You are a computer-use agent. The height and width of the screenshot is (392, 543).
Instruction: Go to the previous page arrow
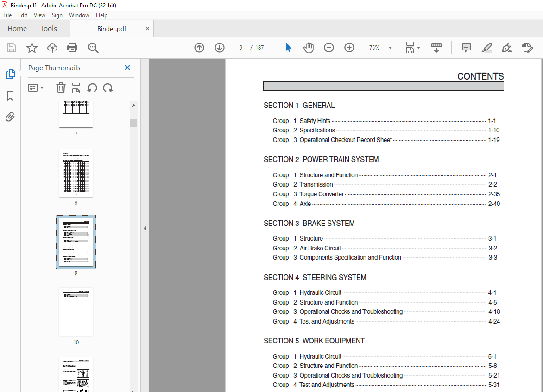coord(199,48)
